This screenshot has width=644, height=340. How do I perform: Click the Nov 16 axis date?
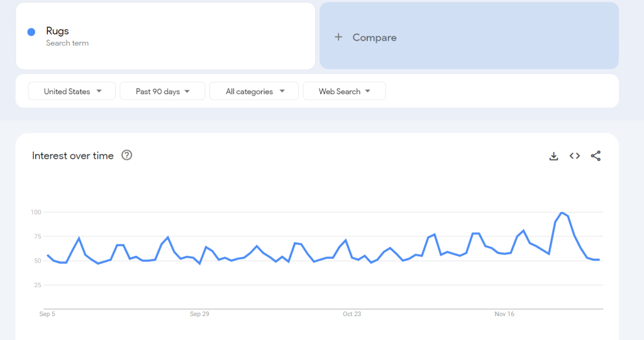[504, 314]
